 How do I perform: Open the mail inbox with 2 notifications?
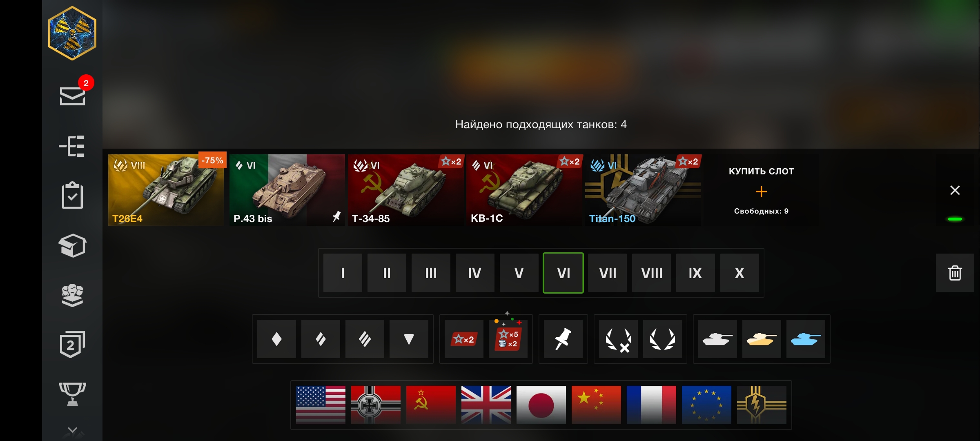(x=73, y=96)
